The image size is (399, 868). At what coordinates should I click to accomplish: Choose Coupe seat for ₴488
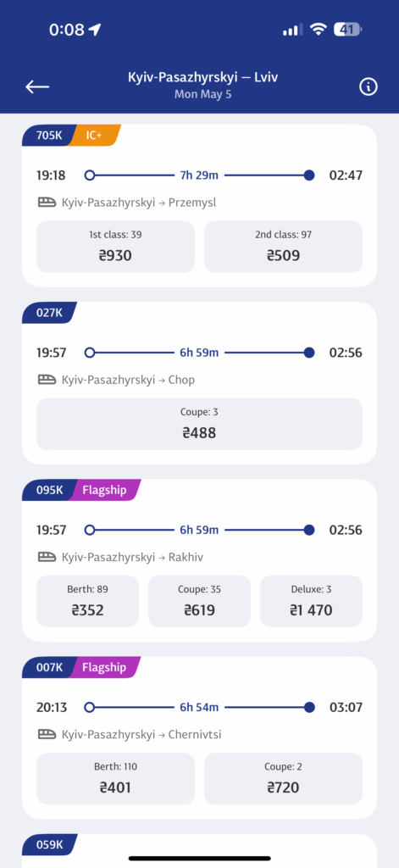pos(199,424)
